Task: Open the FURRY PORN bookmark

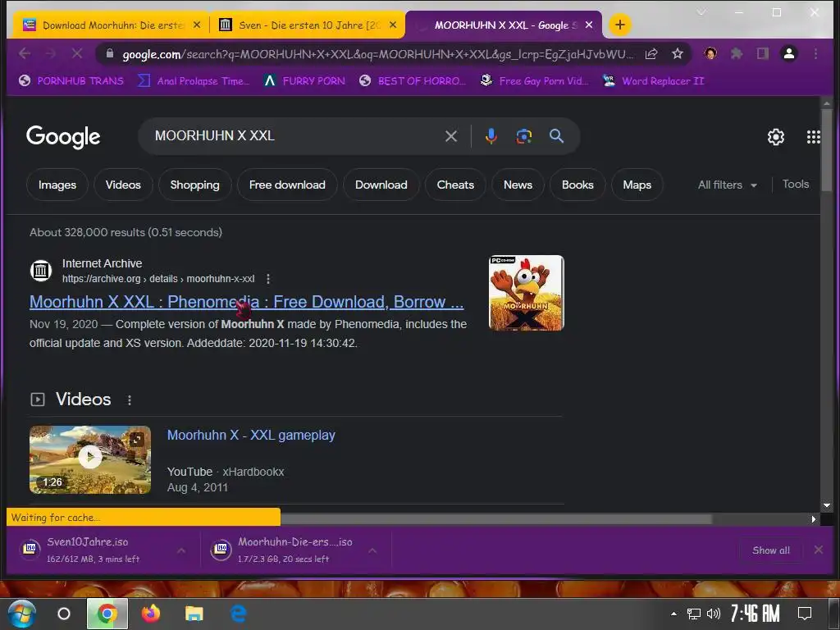Action: 305,81
